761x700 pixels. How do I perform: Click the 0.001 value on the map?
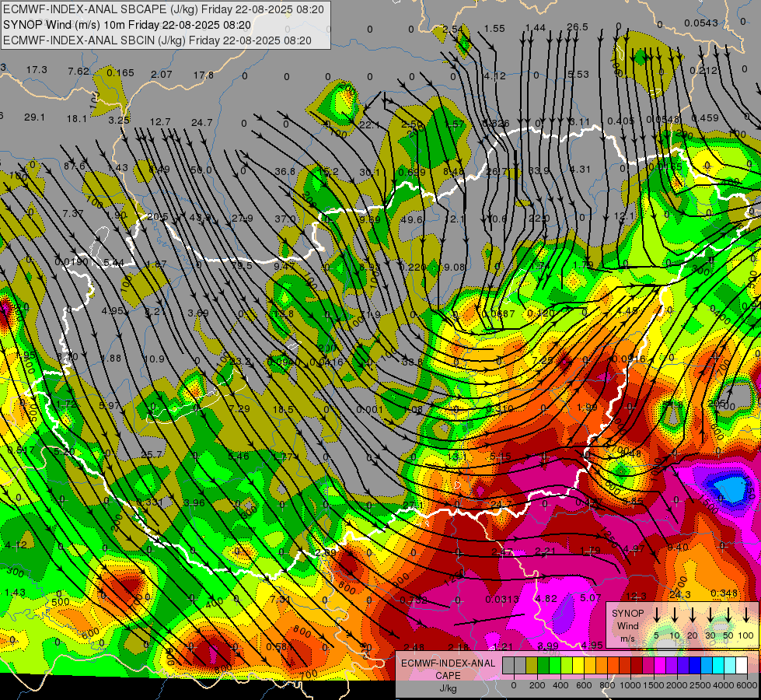pos(370,410)
